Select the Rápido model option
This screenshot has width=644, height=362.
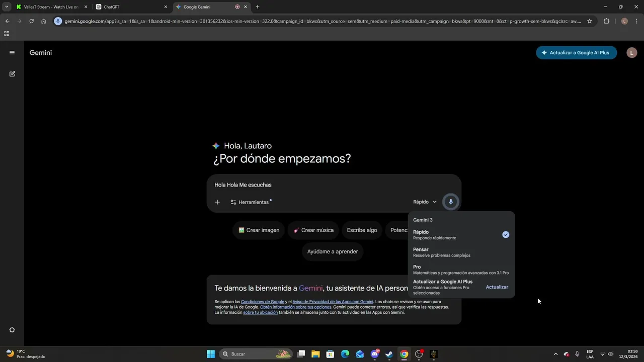[x=461, y=235]
